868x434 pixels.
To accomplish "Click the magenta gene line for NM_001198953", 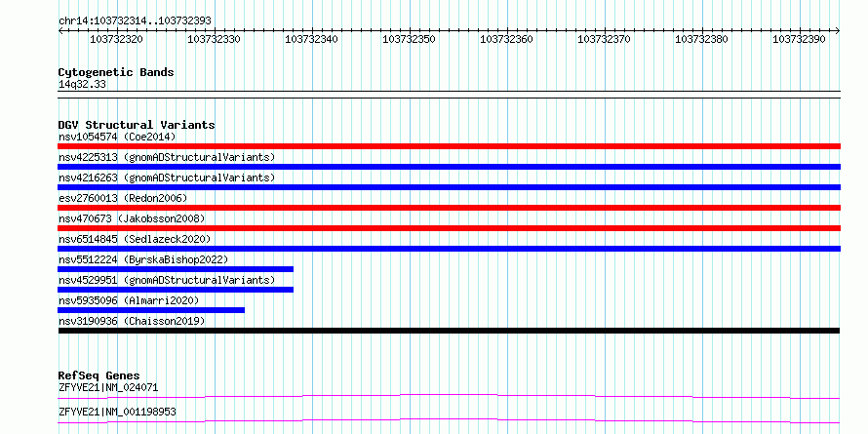I will [x=449, y=420].
